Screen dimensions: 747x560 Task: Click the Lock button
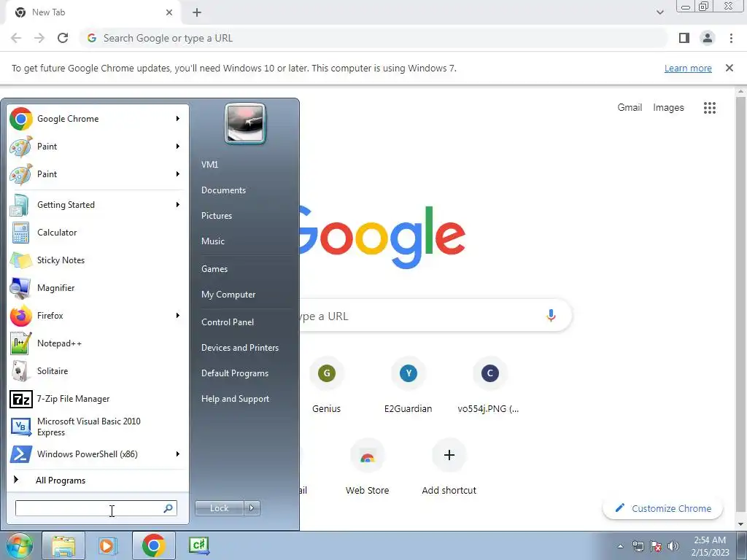tap(220, 508)
